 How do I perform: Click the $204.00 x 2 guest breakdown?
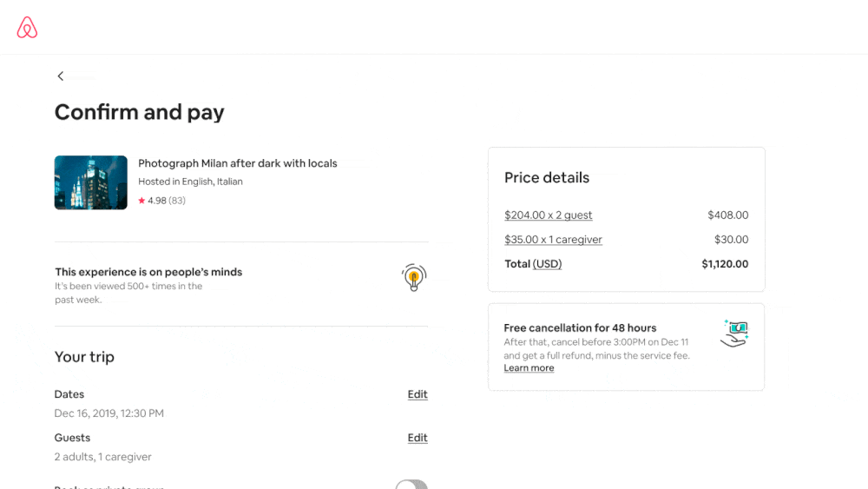[x=548, y=215]
